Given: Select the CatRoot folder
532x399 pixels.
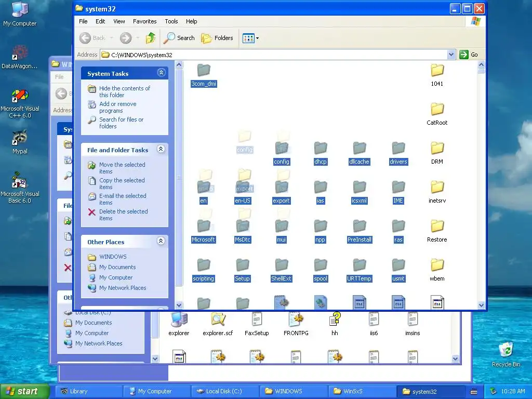Looking at the screenshot, I should point(437,114).
